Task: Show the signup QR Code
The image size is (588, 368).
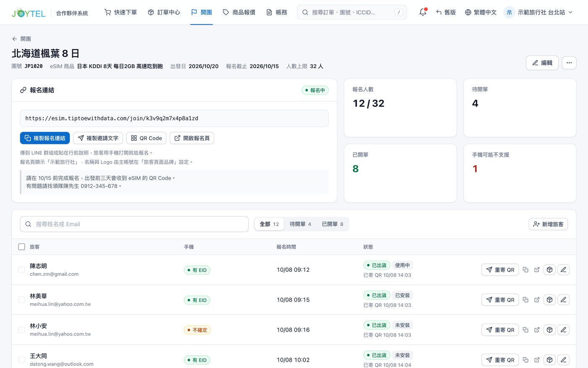Action: 146,138
